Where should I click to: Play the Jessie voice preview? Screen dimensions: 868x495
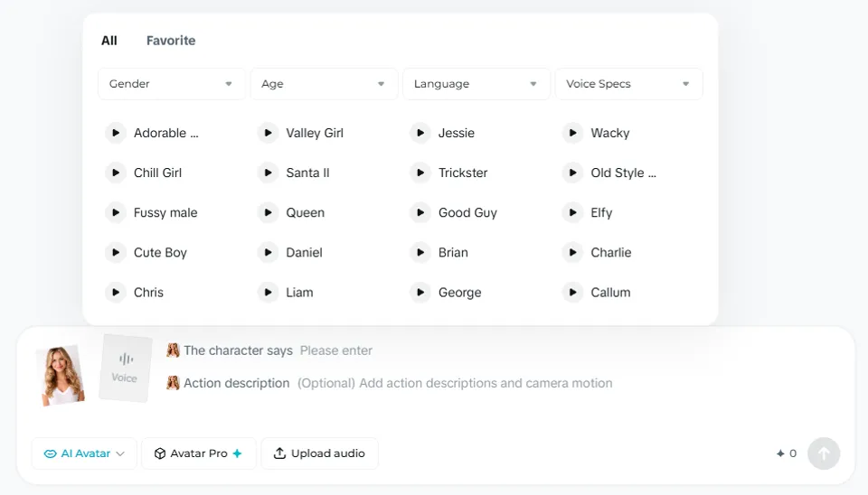coord(420,133)
